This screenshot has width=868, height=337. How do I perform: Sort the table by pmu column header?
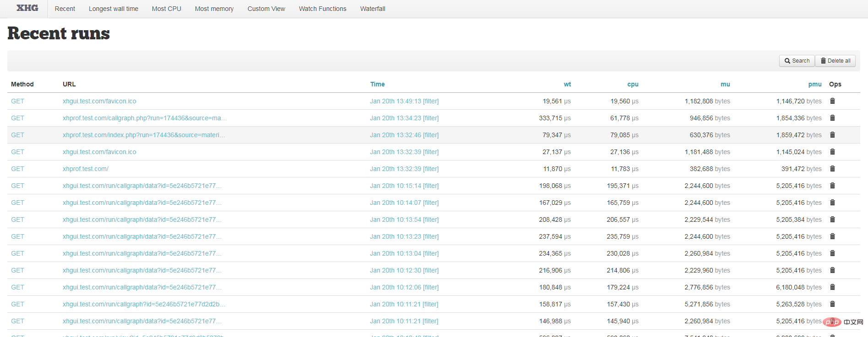point(814,84)
